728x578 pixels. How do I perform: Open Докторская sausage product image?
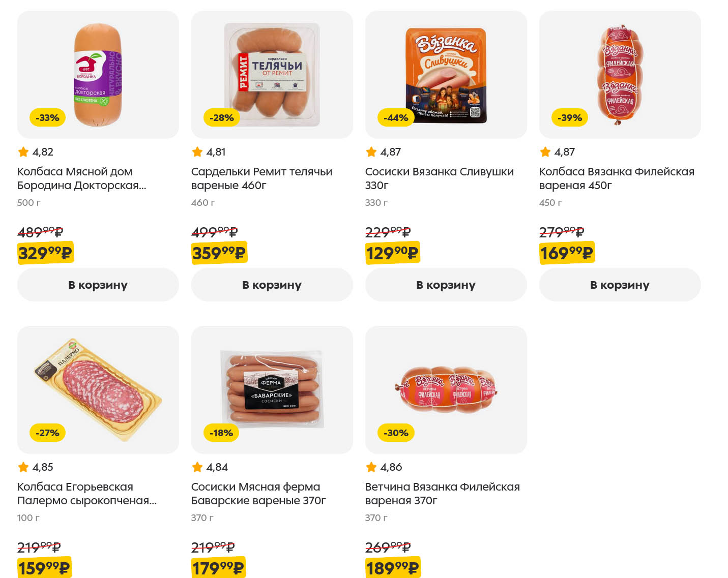[x=98, y=75]
